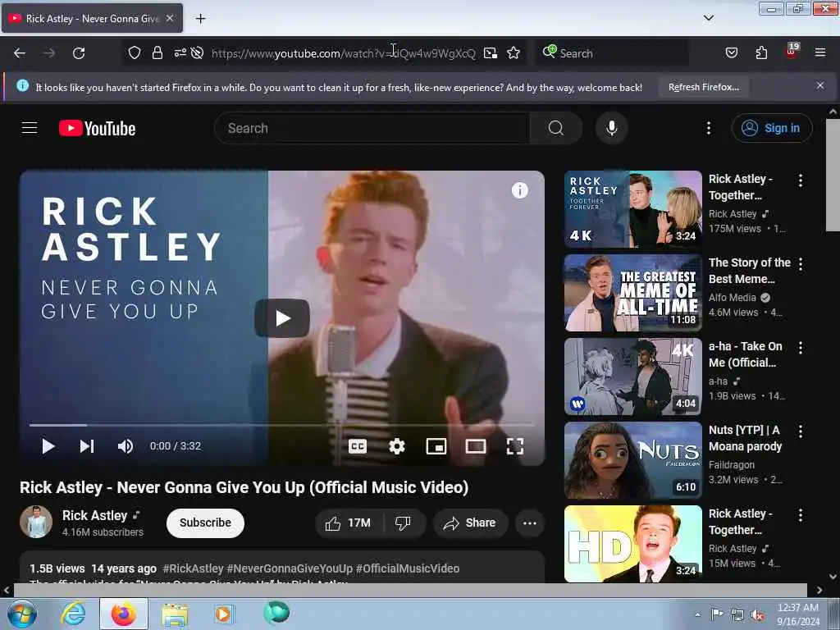840x630 pixels.
Task: Open Rick Astley channel avatar
Action: (x=36, y=522)
